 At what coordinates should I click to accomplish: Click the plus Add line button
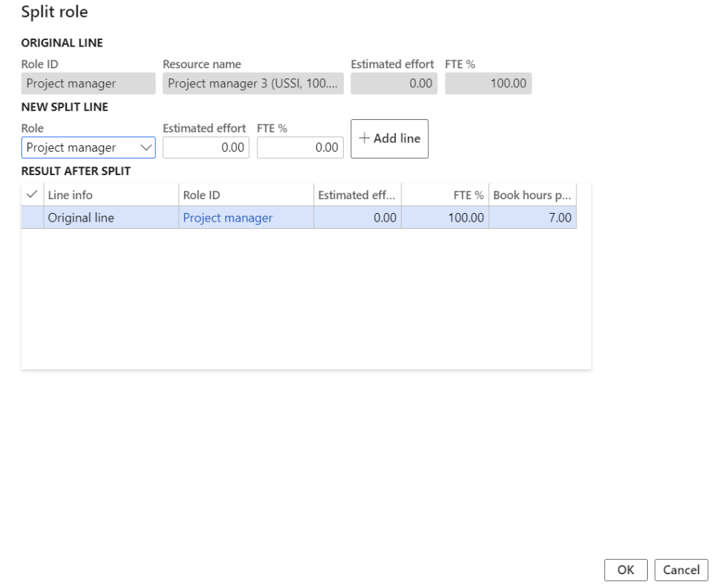[390, 139]
